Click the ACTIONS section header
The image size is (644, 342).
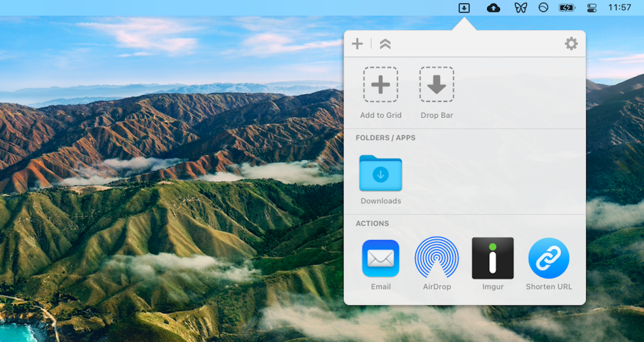[x=372, y=224]
